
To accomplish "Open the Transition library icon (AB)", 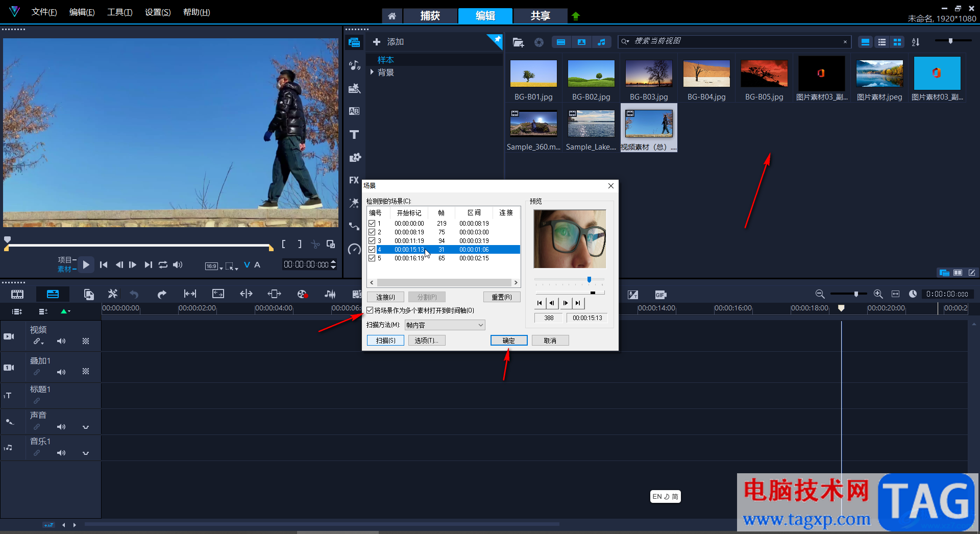I will [x=354, y=111].
